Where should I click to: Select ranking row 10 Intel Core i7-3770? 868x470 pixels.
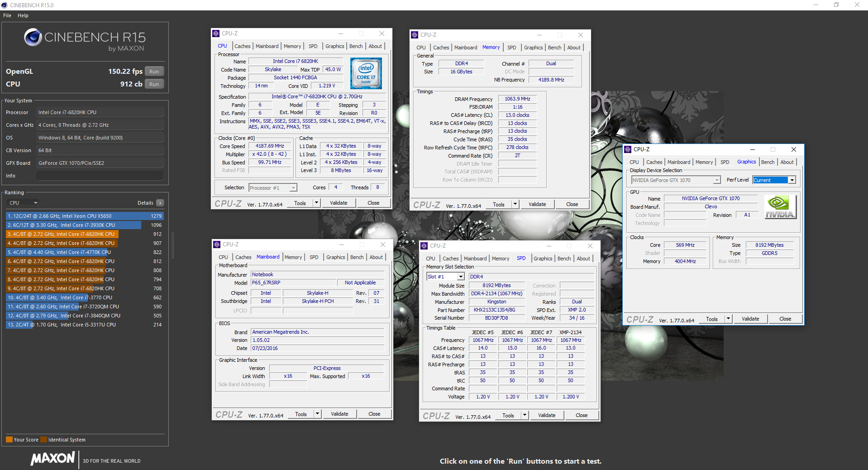point(85,297)
